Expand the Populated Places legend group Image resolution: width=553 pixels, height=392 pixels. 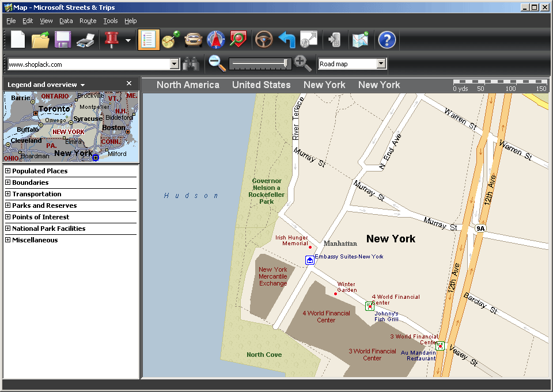tap(7, 170)
